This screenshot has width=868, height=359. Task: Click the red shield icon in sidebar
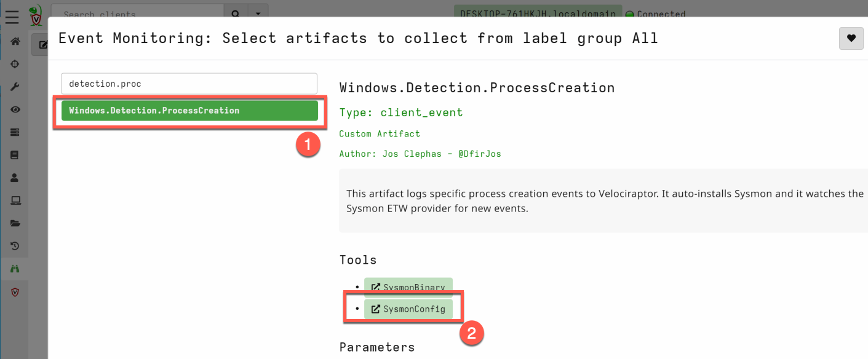point(15,292)
